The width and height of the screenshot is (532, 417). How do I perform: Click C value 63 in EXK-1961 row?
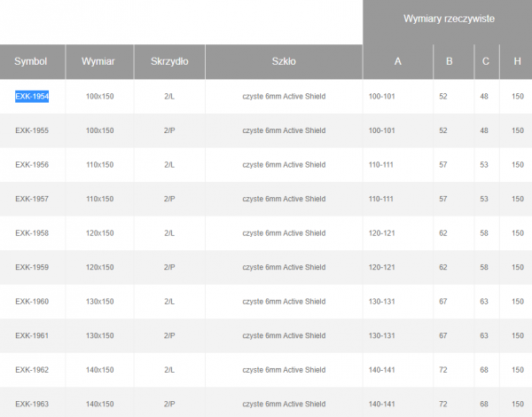[x=484, y=336]
